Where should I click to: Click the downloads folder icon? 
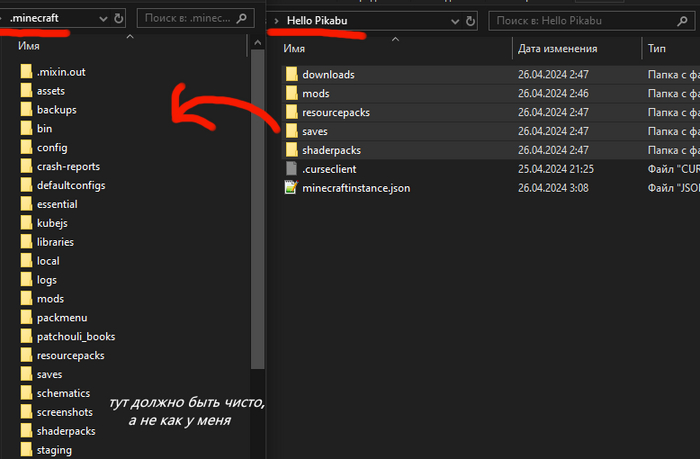click(292, 74)
